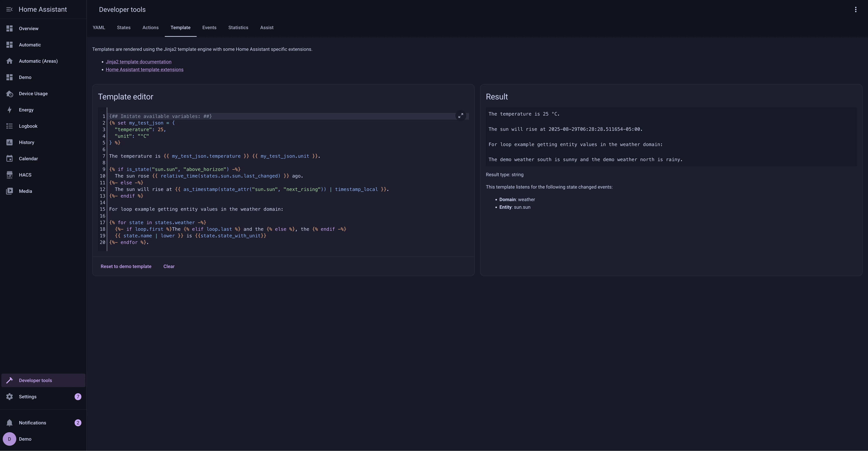Click the 'Entity: sun.sun' list item
This screenshot has height=451, width=868.
click(x=515, y=207)
